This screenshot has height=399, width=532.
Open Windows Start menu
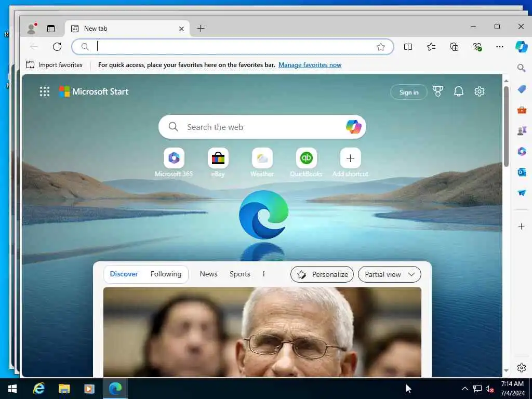pos(12,389)
